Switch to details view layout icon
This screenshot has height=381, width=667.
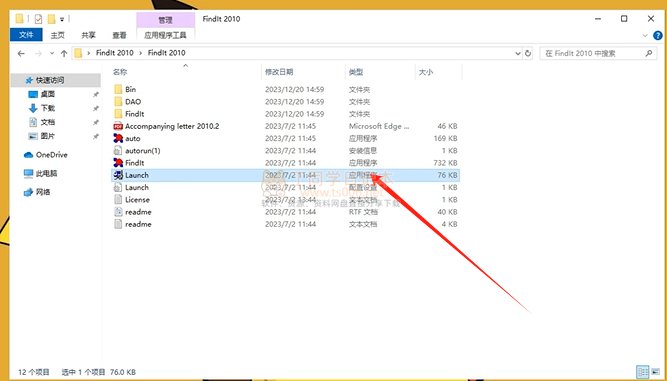643,371
